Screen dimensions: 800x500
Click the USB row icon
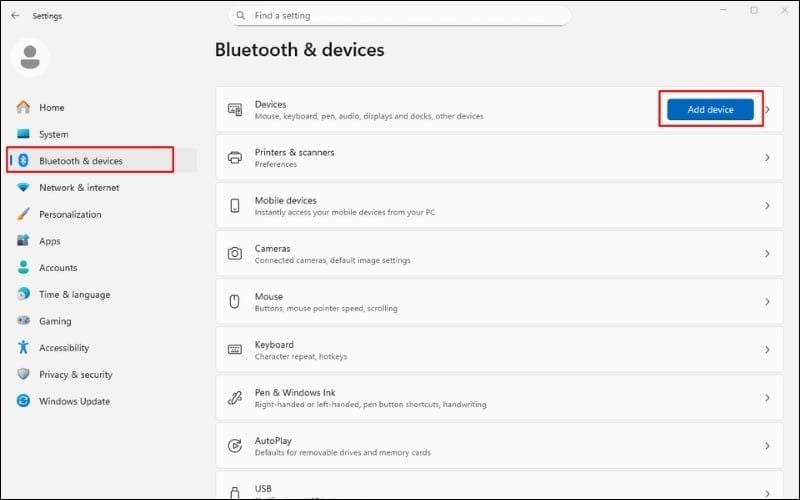235,493
